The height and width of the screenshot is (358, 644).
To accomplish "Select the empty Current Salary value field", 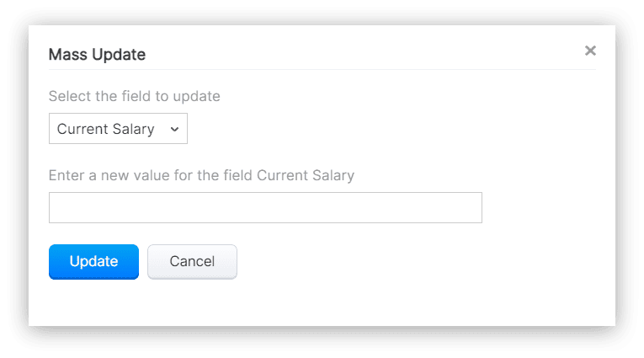I will (265, 207).
